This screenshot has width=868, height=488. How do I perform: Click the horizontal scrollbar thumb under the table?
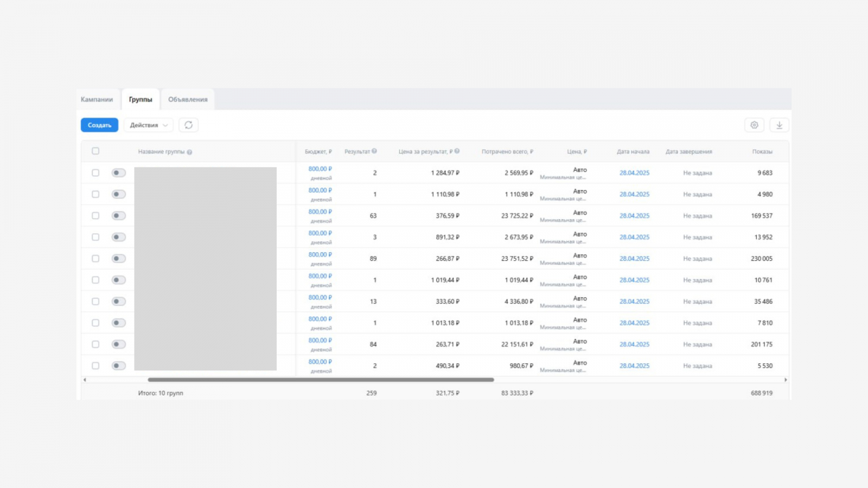[x=321, y=380]
